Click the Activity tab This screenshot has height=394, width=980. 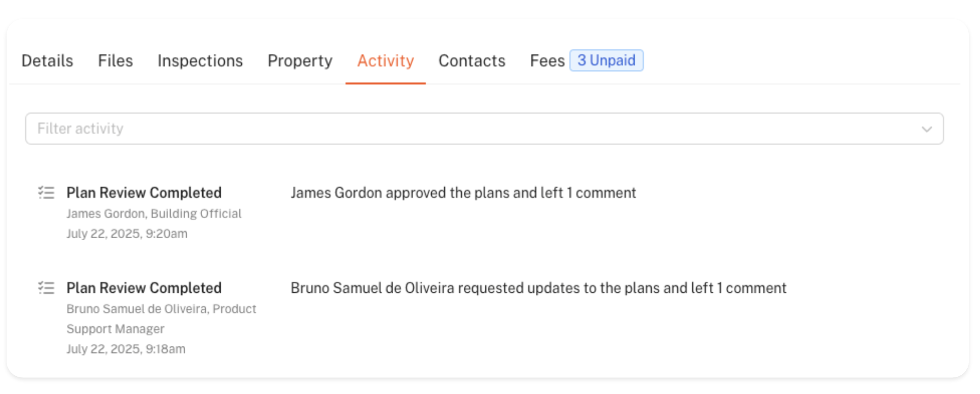tap(385, 61)
